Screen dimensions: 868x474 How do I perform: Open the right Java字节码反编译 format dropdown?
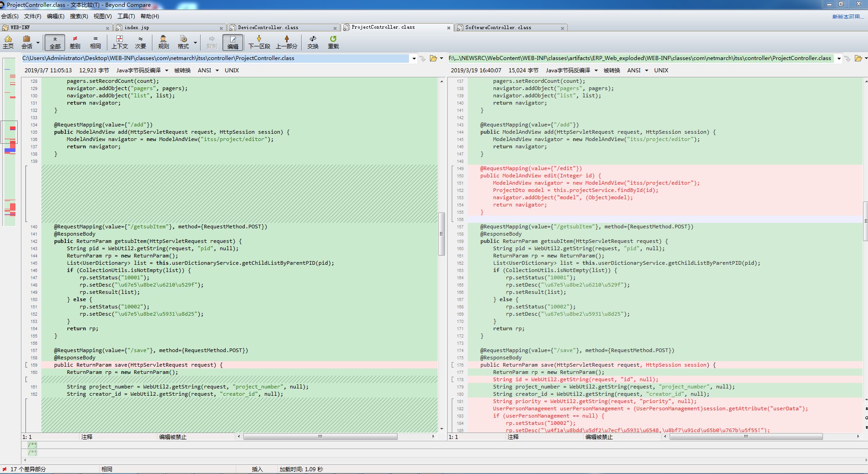click(571, 71)
